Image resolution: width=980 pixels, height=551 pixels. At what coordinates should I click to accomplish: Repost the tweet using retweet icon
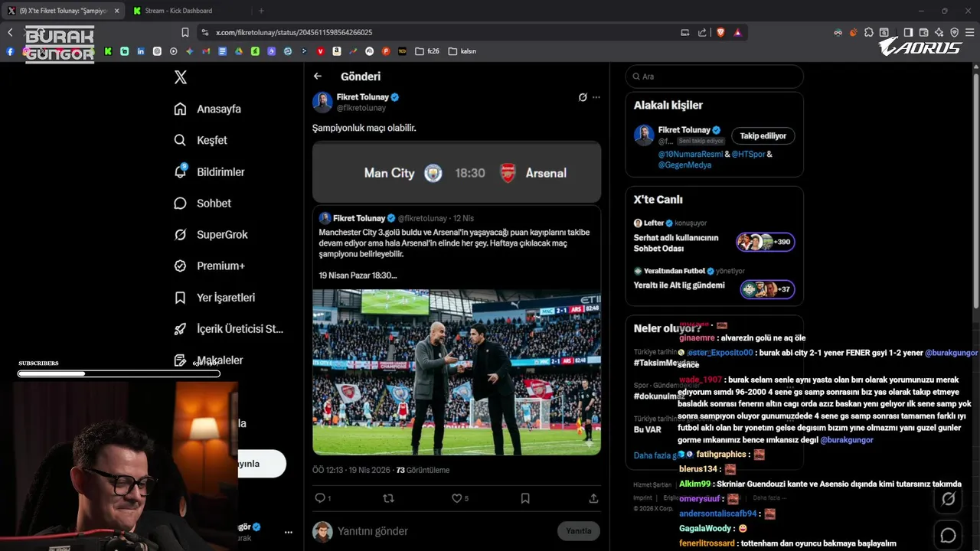(x=388, y=498)
